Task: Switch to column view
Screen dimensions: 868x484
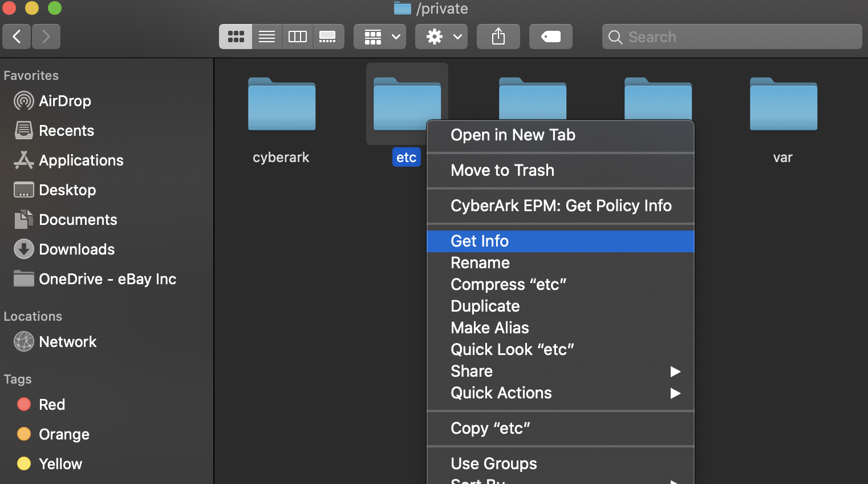Action: click(x=298, y=37)
